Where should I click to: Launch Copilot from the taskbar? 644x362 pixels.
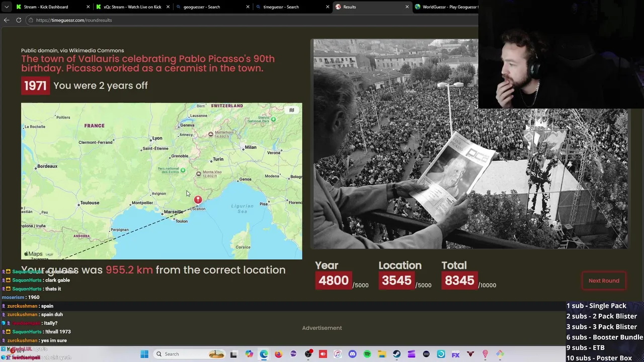pyautogui.click(x=249, y=354)
